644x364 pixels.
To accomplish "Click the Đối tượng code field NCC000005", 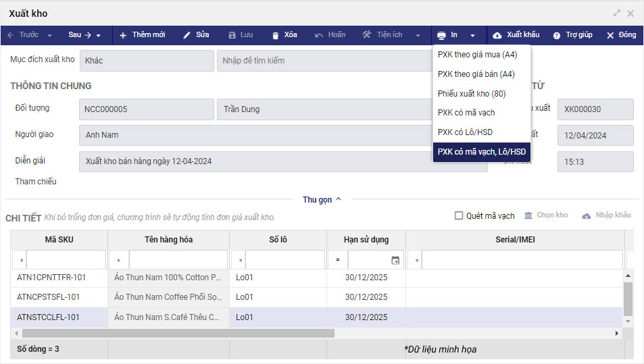I will pos(147,109).
